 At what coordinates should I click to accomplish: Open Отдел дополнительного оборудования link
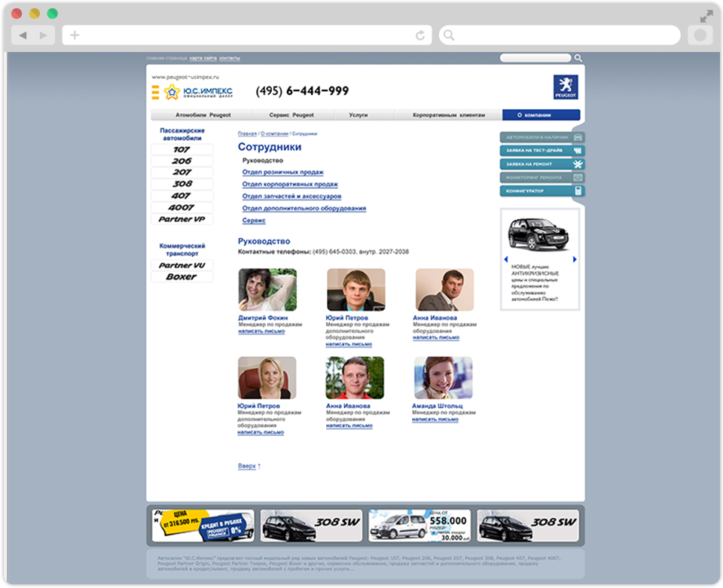[304, 209]
